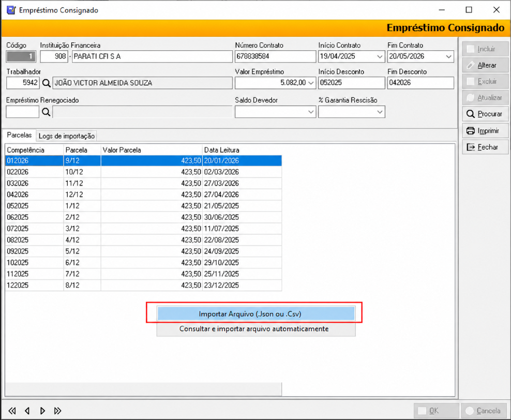The height and width of the screenshot is (420, 511).
Task: Select the row with competência 012026
Action: click(x=143, y=161)
